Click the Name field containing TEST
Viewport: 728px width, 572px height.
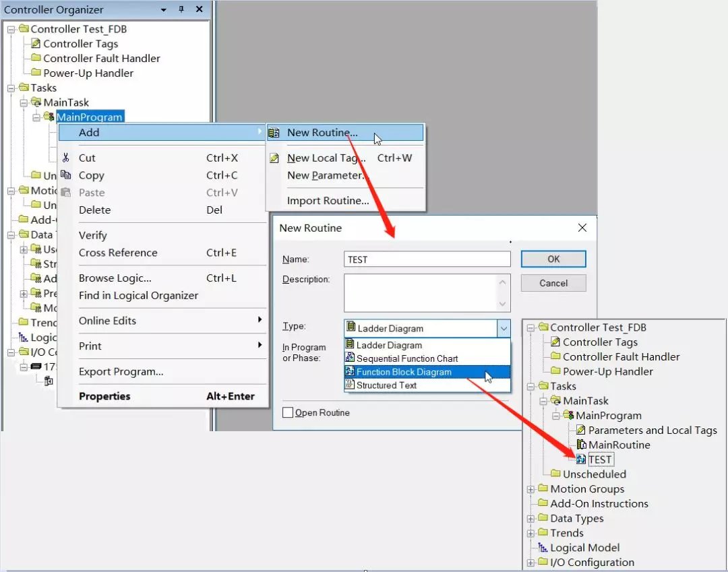[x=427, y=259]
